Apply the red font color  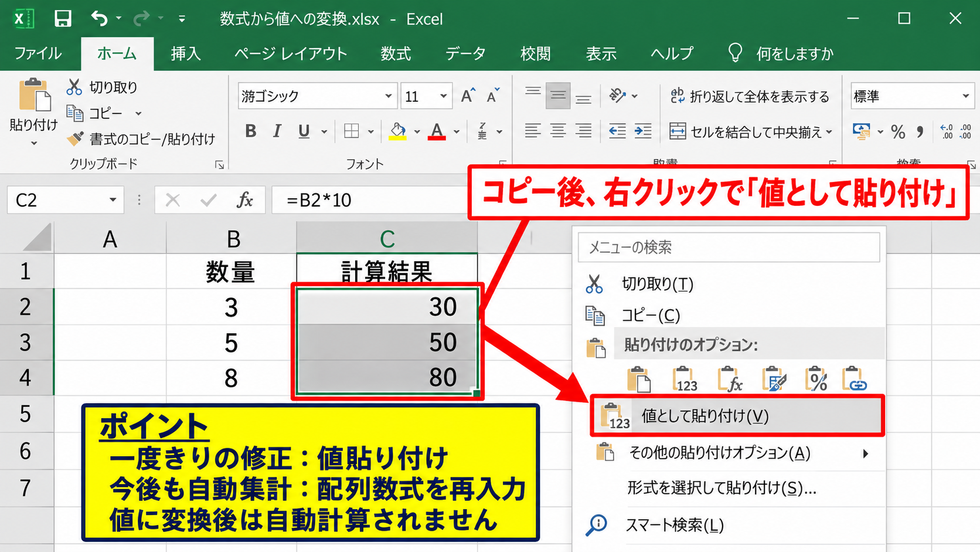click(437, 131)
